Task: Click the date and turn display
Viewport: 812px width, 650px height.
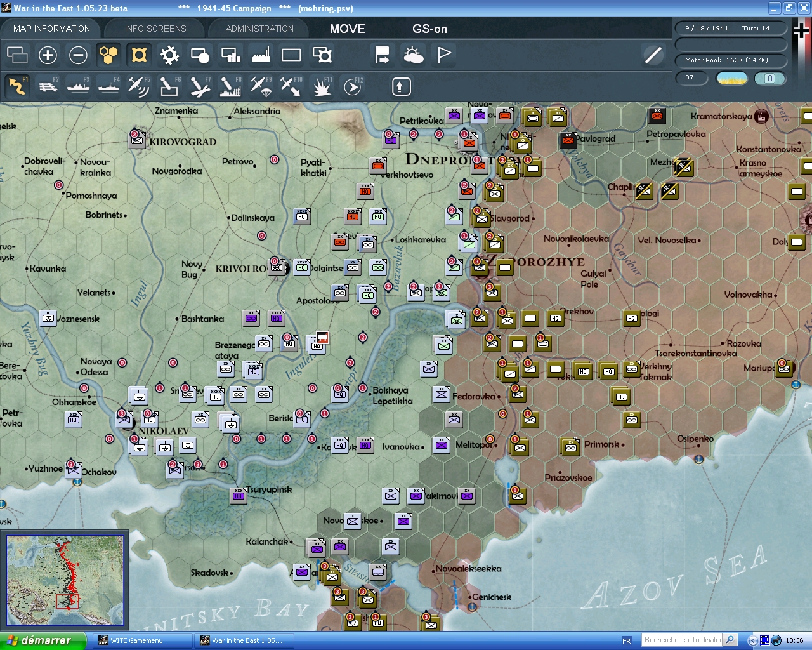Action: [x=731, y=28]
